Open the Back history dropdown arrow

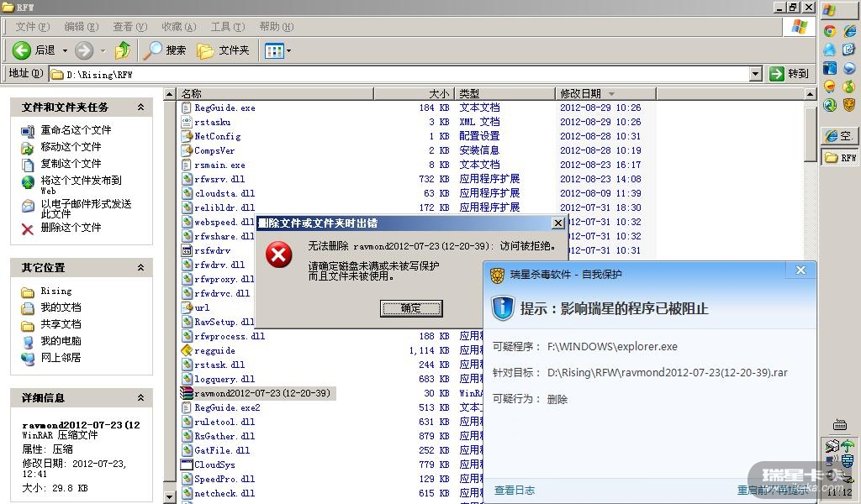pos(65,50)
